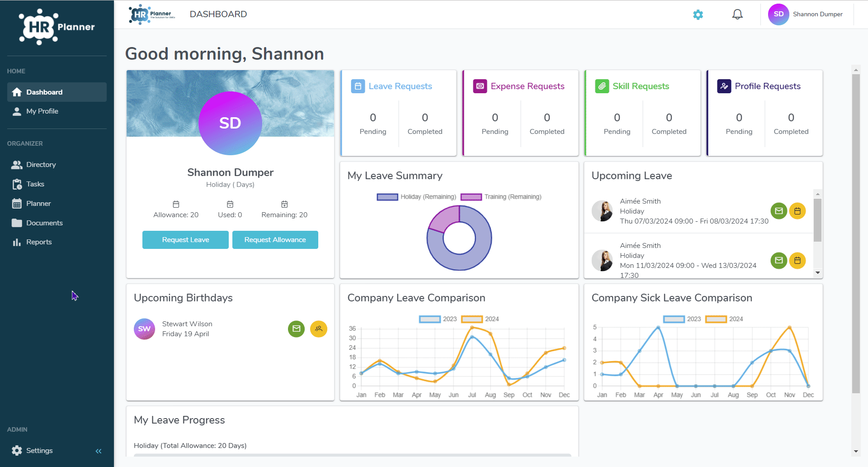Viewport: 868px width, 467px height.
Task: Click the Upcoming Leave list scrollbar thumb
Action: pos(817,220)
